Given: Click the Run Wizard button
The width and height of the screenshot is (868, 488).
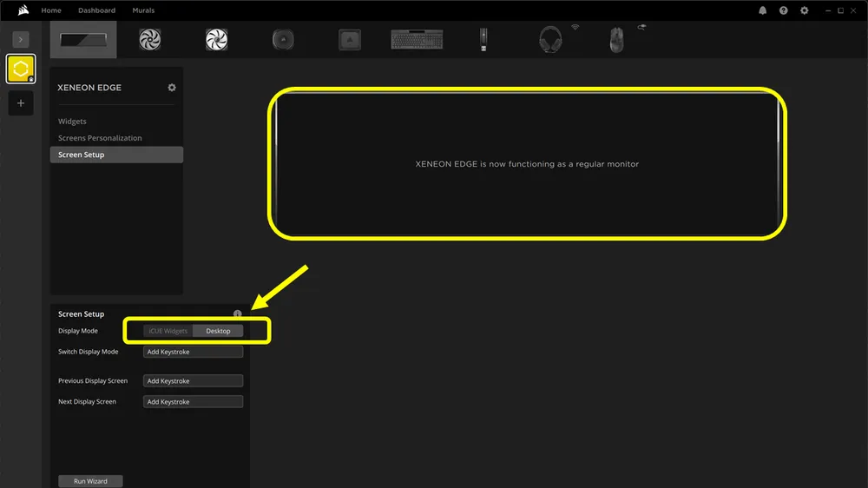Looking at the screenshot, I should tap(90, 481).
